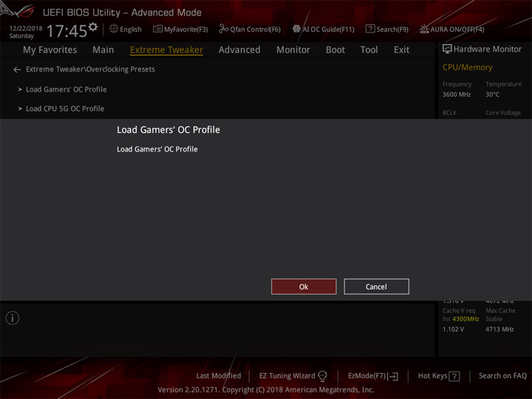Switch to the Main tab
Viewport: 532px width, 399px height.
(103, 50)
